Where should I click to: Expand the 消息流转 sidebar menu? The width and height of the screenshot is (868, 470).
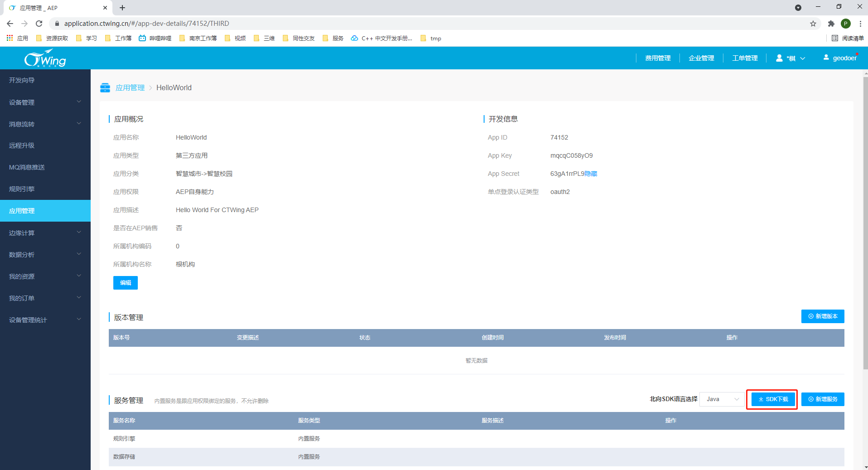45,124
